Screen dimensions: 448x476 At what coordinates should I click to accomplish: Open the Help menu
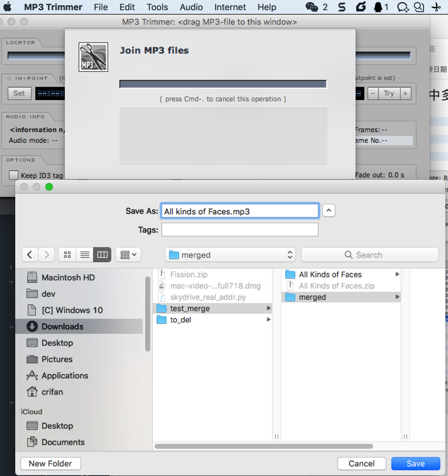(267, 7)
